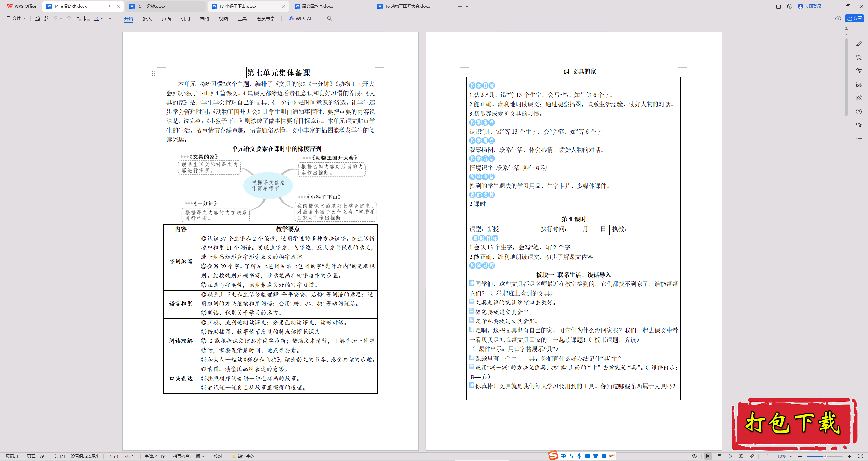Open the 工具 ribbon tab
The image size is (868, 461).
click(x=242, y=19)
